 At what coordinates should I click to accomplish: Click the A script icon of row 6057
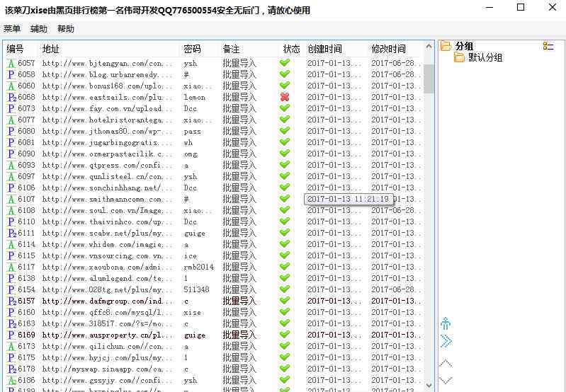(x=11, y=63)
